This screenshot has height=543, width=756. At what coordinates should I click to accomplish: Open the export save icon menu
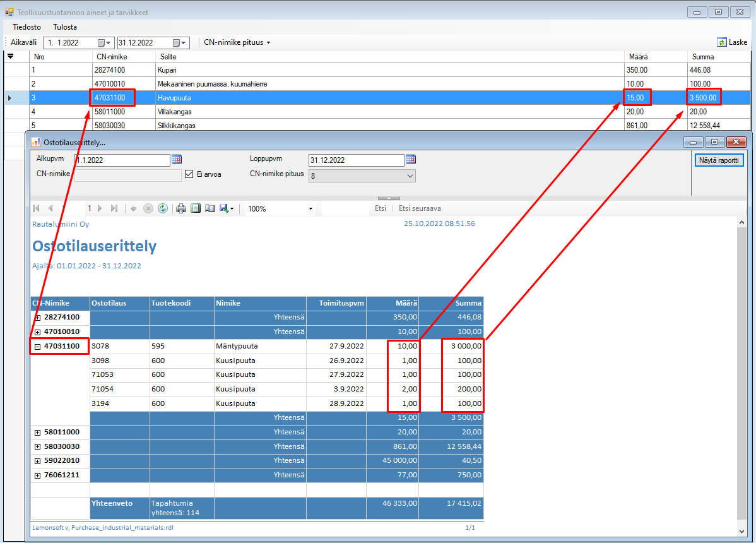(x=227, y=208)
